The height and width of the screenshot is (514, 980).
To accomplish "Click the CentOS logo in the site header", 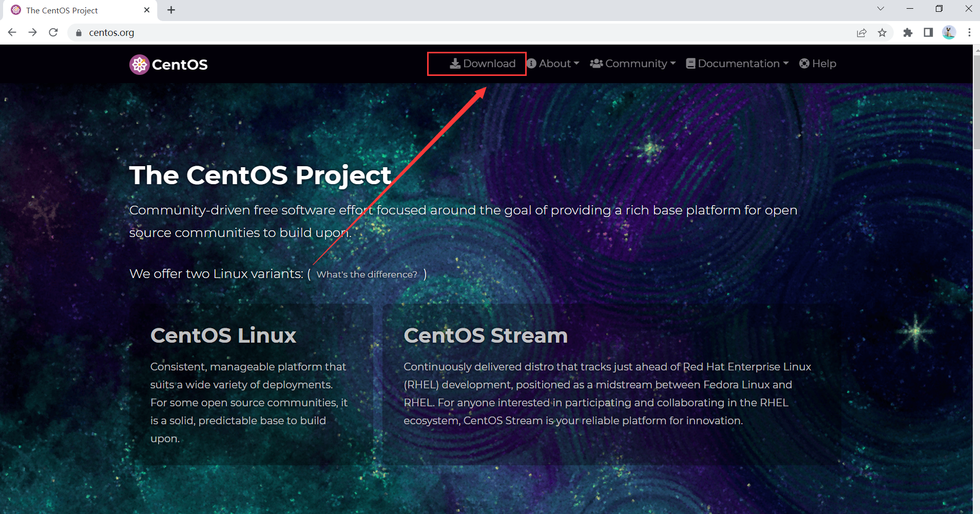I will point(168,65).
